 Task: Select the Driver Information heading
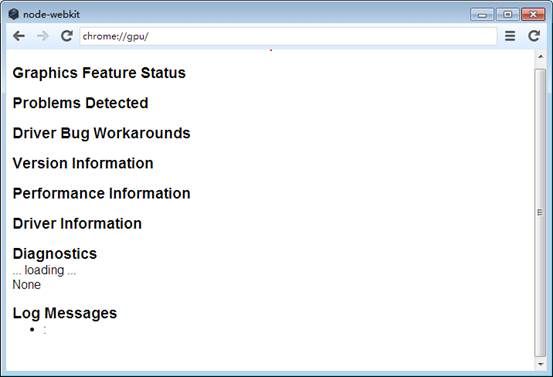coord(77,224)
